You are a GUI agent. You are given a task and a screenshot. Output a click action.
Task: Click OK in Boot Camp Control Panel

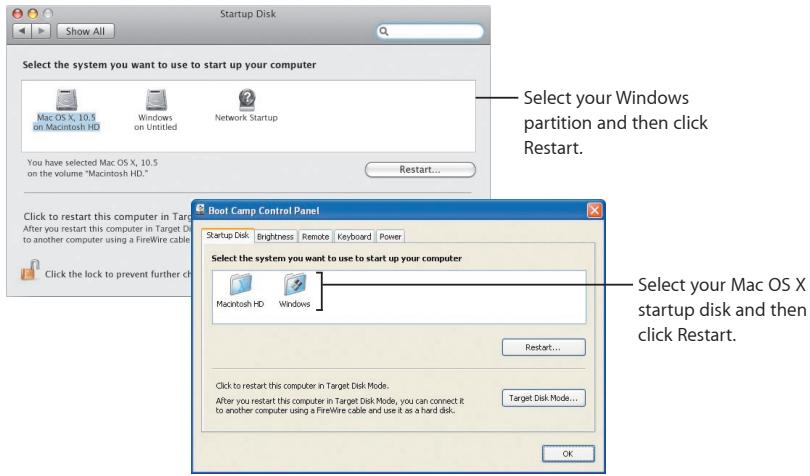pos(568,454)
